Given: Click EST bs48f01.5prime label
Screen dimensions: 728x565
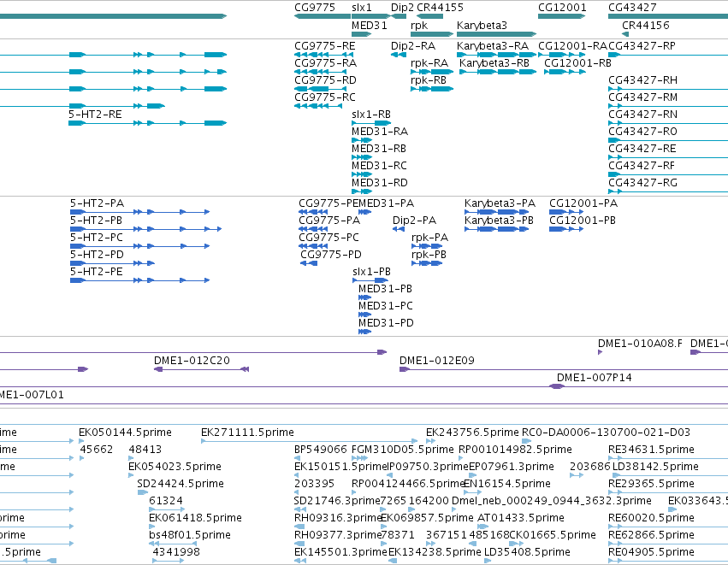Looking at the screenshot, I should pyautogui.click(x=189, y=535).
